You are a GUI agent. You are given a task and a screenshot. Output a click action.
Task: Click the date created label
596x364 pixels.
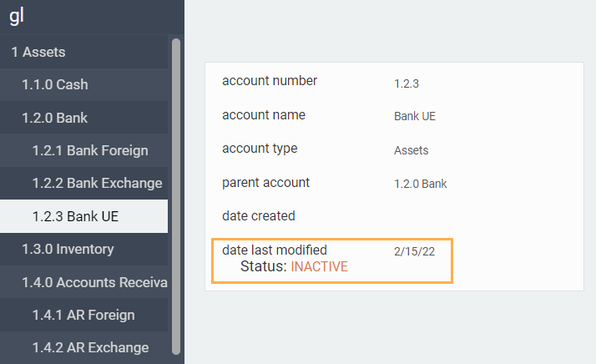(259, 215)
